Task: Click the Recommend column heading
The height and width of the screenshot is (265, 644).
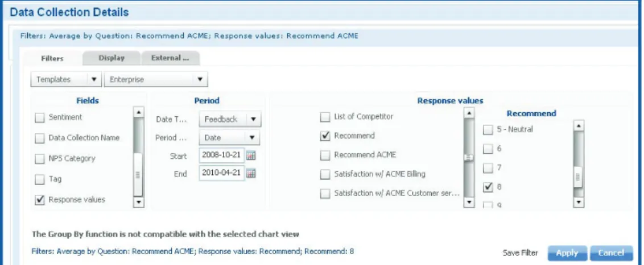Action: pyautogui.click(x=531, y=113)
